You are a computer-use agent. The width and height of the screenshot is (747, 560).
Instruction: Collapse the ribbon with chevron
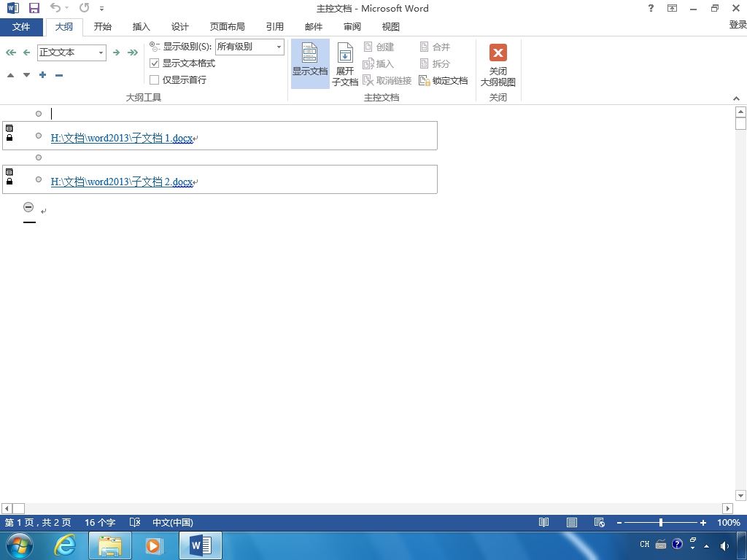click(737, 98)
